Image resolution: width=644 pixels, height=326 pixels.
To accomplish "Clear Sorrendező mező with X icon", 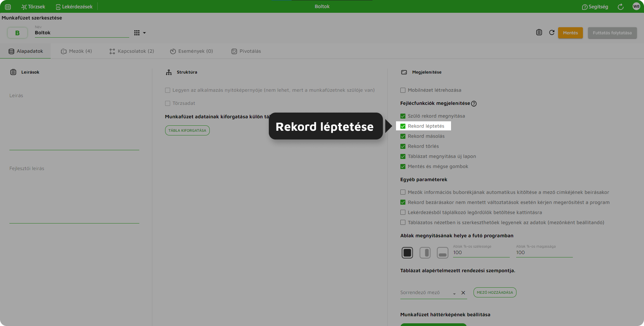I will pyautogui.click(x=463, y=293).
